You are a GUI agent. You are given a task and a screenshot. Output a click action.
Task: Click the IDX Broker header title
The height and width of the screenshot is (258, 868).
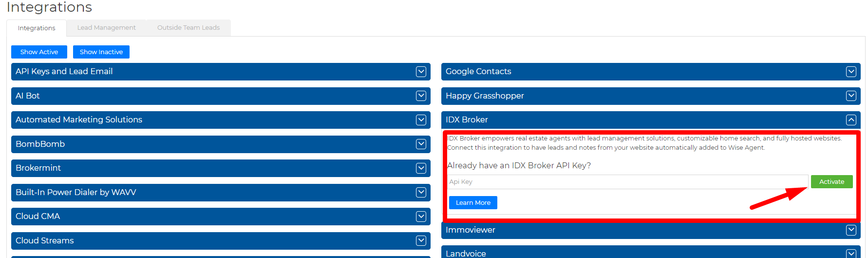point(467,119)
